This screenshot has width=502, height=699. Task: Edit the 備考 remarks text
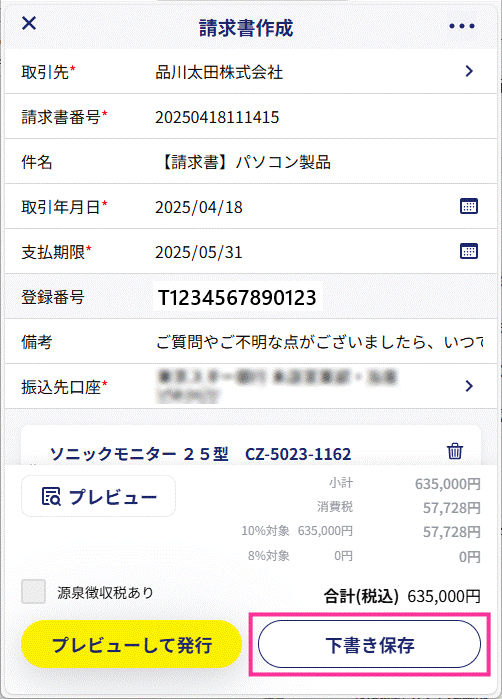[319, 342]
